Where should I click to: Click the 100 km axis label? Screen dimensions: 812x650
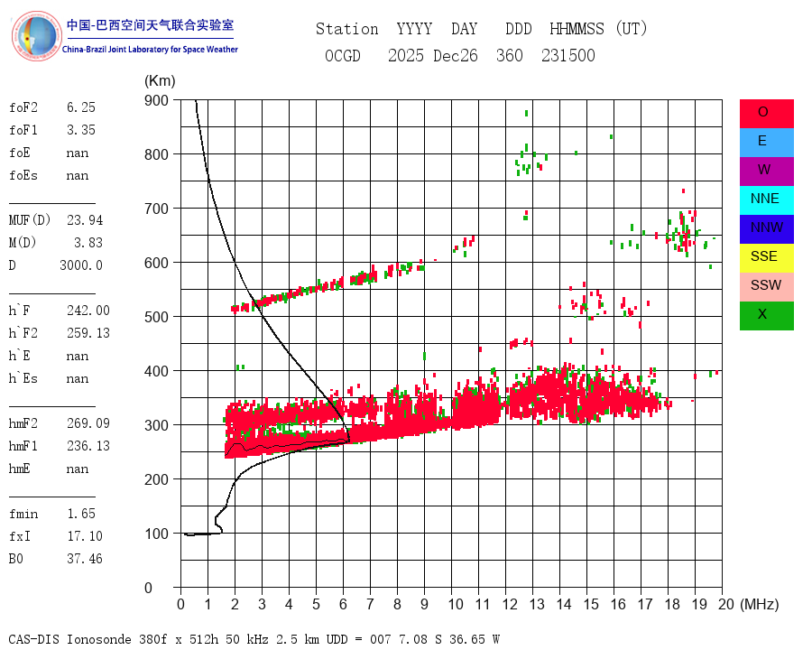click(x=156, y=534)
